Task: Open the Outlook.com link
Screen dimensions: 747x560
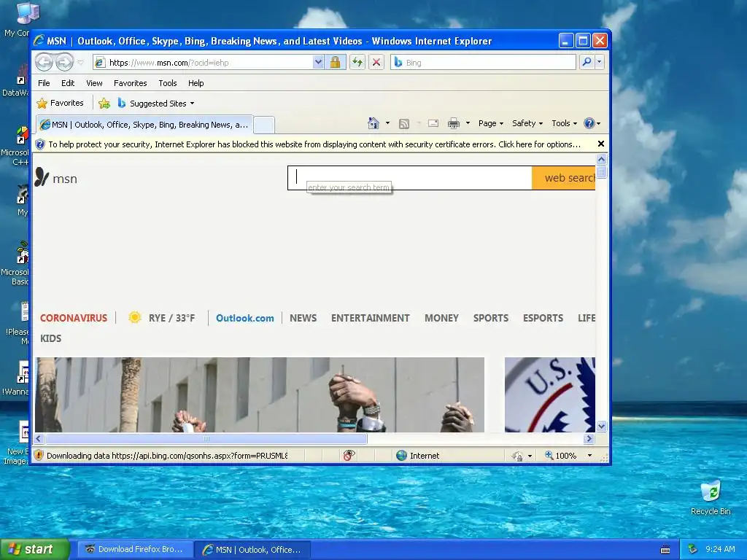Action: 245,318
